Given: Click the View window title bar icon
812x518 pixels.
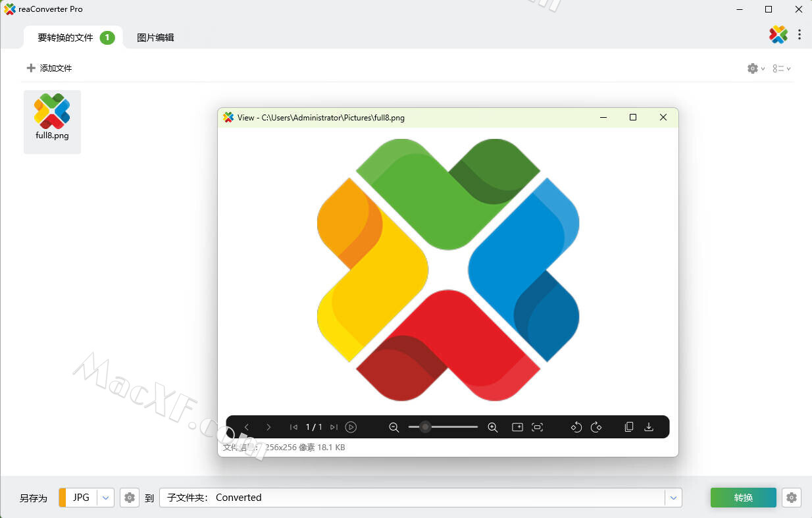Looking at the screenshot, I should point(228,117).
